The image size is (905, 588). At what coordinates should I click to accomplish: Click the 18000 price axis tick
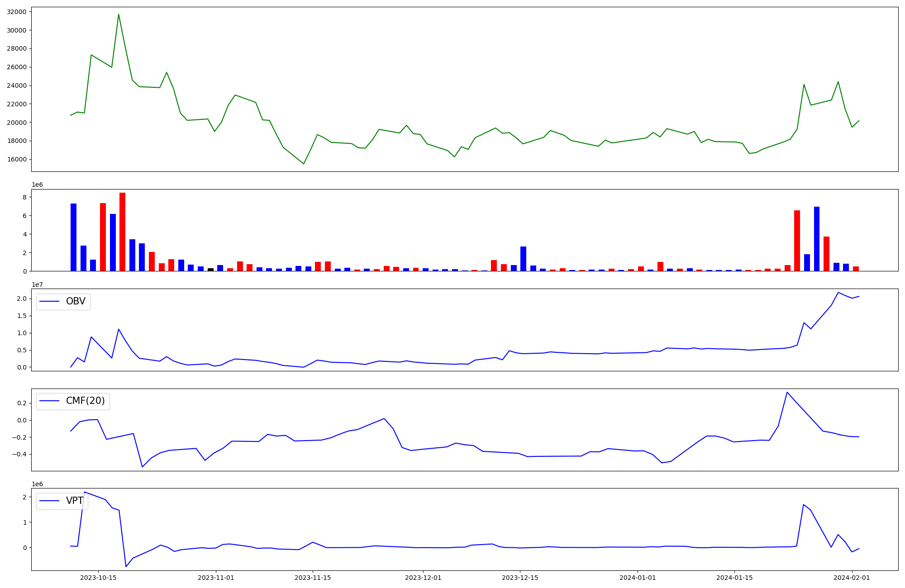(x=17, y=141)
